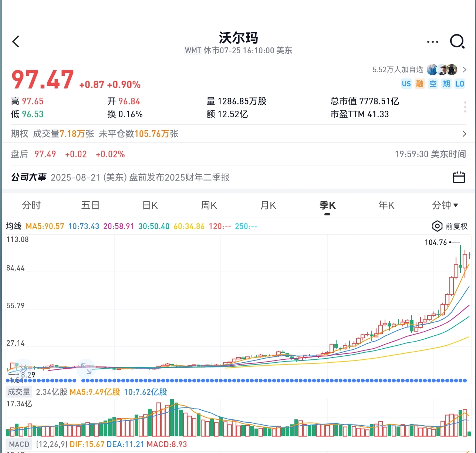
Task: Tap the 沃尔玛 stock title
Action: click(238, 37)
